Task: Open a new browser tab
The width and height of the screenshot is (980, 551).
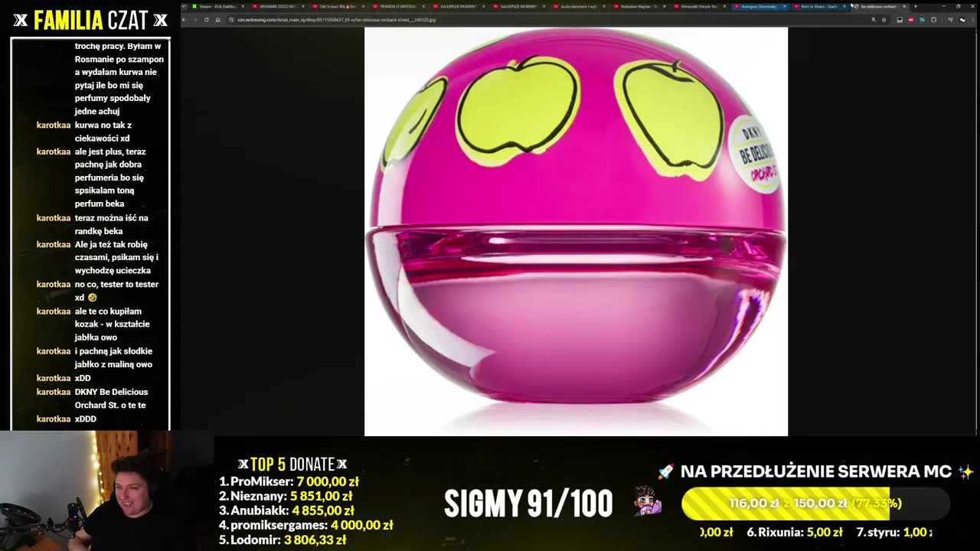Action: tap(916, 6)
